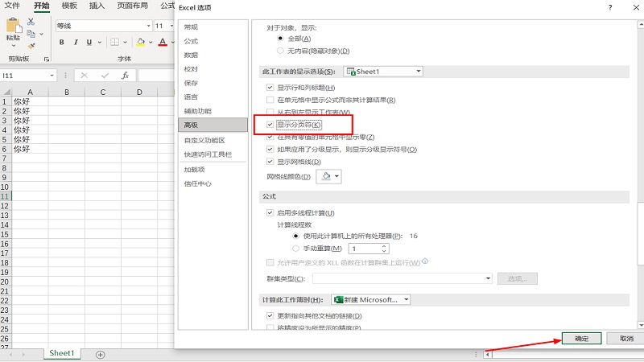The width and height of the screenshot is (644, 362).
Task: Select 公式 in the options sidebar
Action: (191, 41)
